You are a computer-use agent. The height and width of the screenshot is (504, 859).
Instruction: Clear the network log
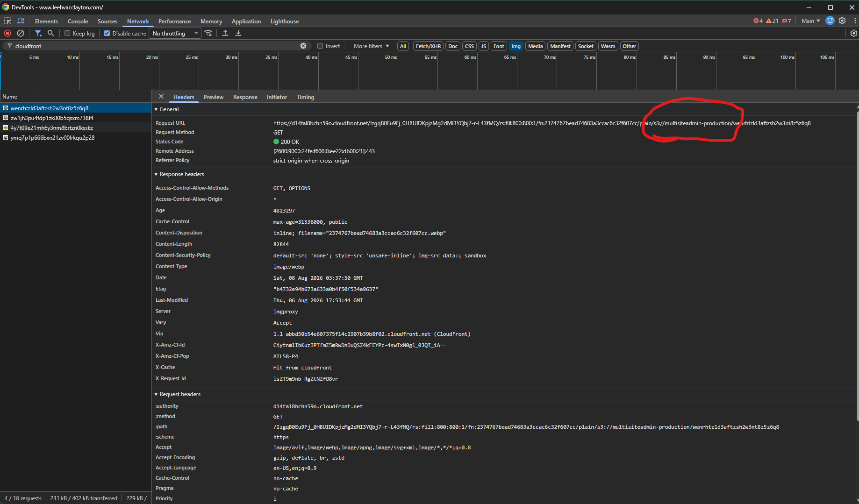tap(21, 33)
